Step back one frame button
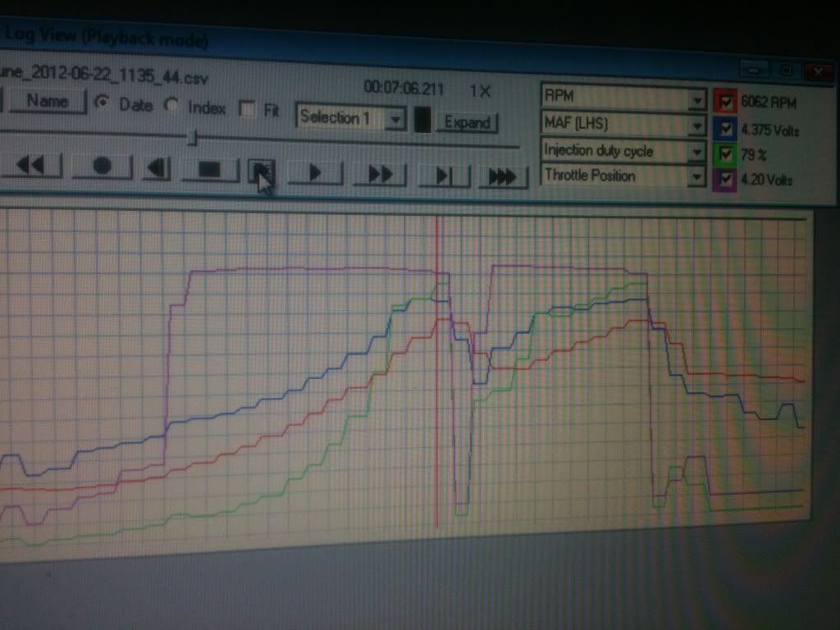The height and width of the screenshot is (630, 840). (157, 168)
